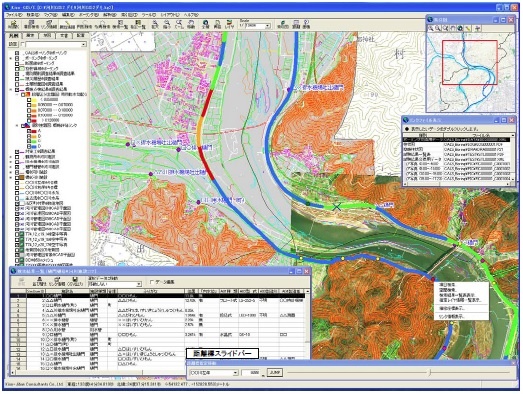Click the zoom-in magnifier toolbar icon
523x394 pixels.
tap(155, 24)
